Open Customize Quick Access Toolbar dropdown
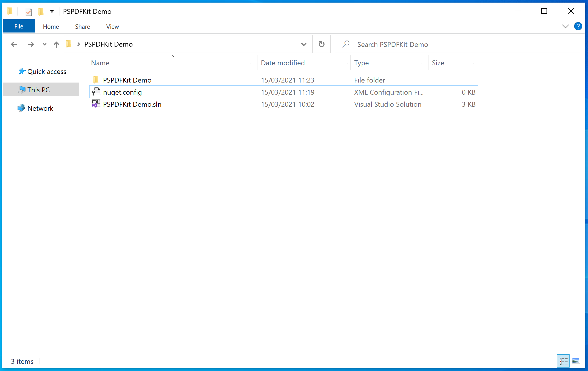This screenshot has width=588, height=371. point(52,12)
